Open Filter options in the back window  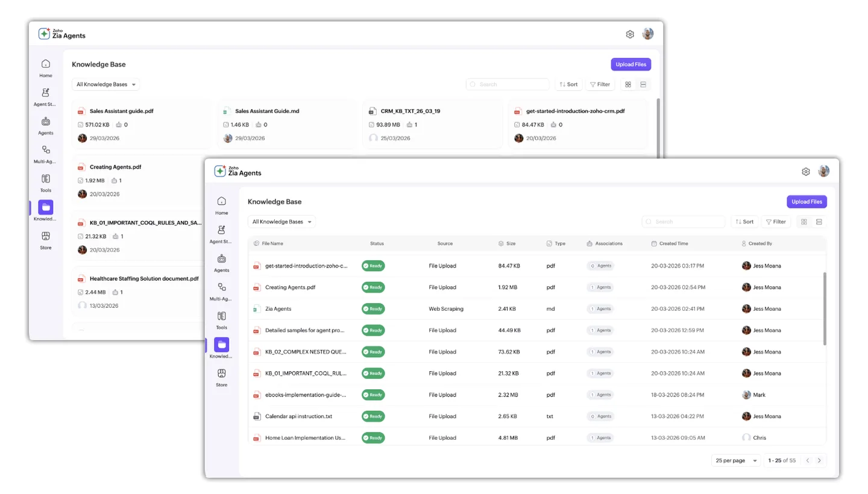(600, 84)
